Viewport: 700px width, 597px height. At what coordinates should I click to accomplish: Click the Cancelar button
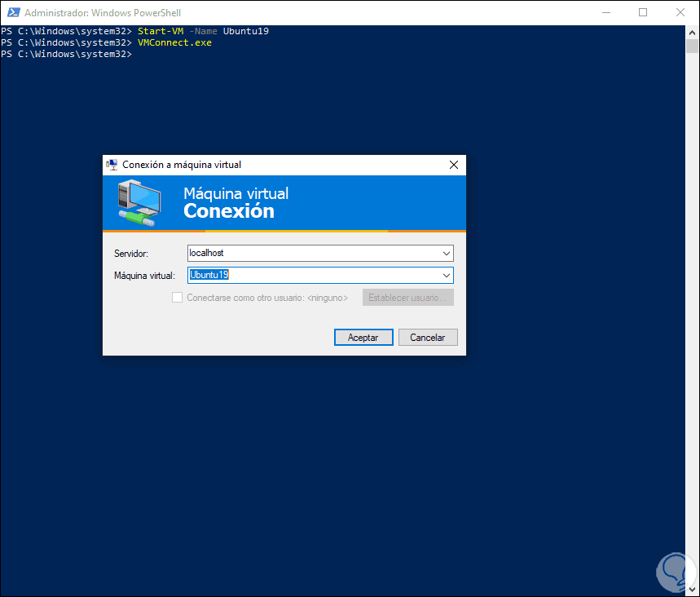point(428,338)
